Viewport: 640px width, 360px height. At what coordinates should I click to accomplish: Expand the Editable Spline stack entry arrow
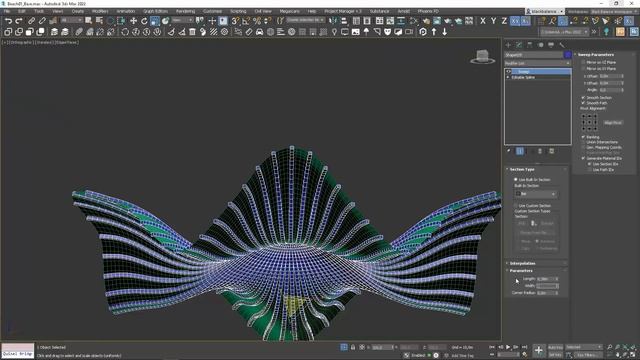pos(508,77)
